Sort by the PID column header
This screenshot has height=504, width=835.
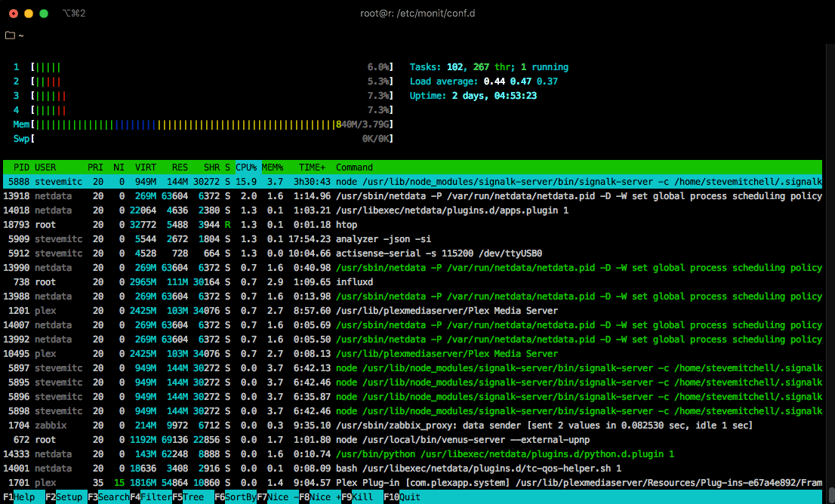[x=21, y=167]
